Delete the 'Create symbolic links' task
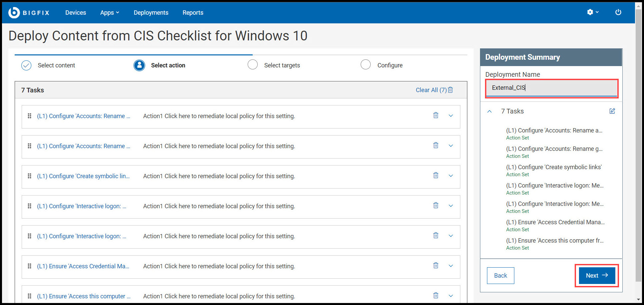Viewport: 644px width, 305px height. (436, 175)
